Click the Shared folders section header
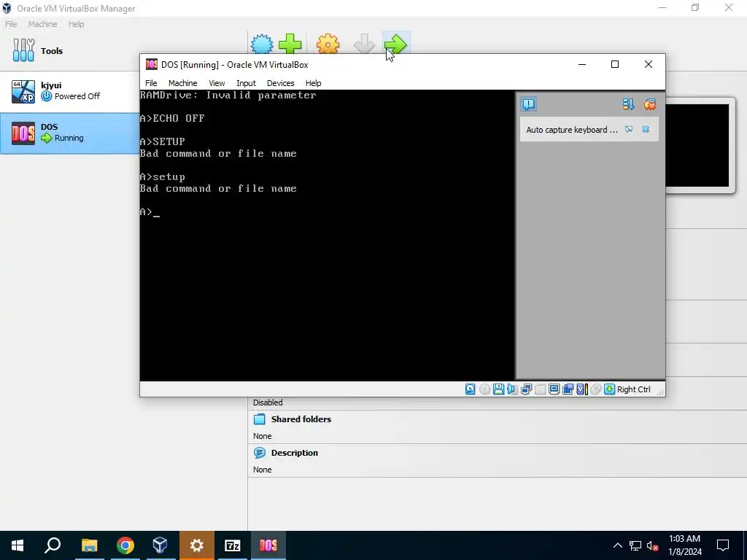This screenshot has width=747, height=560. pyautogui.click(x=301, y=419)
